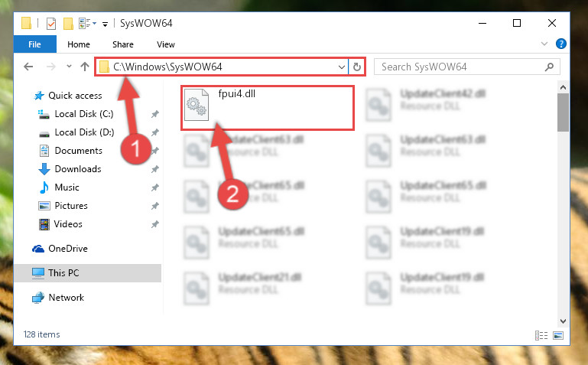Click the Properties quick access toolbar icon

click(x=51, y=24)
